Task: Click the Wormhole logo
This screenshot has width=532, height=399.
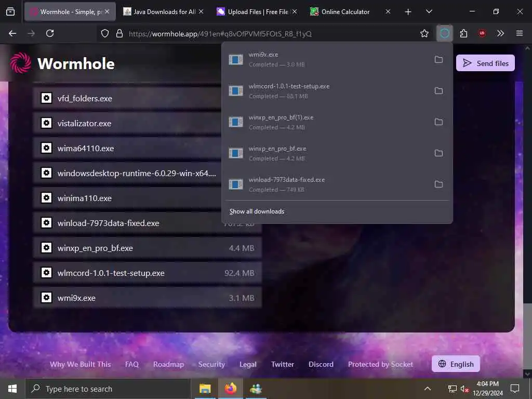Action: [x=62, y=63]
